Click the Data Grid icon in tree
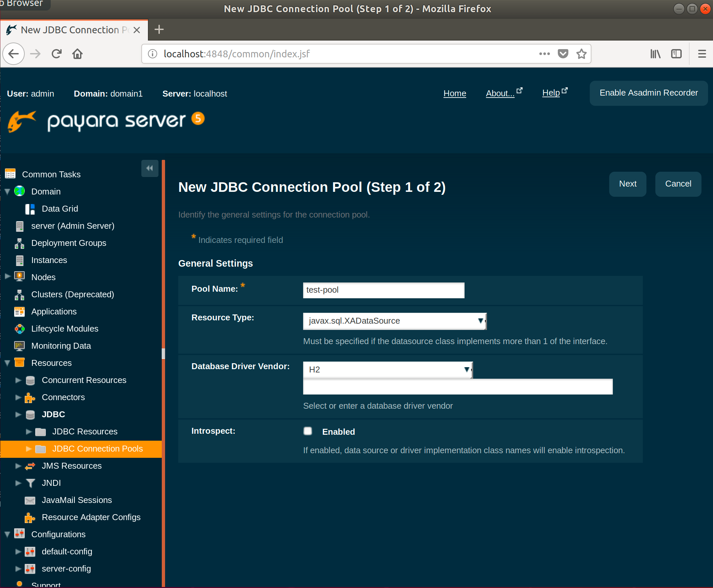This screenshot has width=713, height=588. (30, 209)
